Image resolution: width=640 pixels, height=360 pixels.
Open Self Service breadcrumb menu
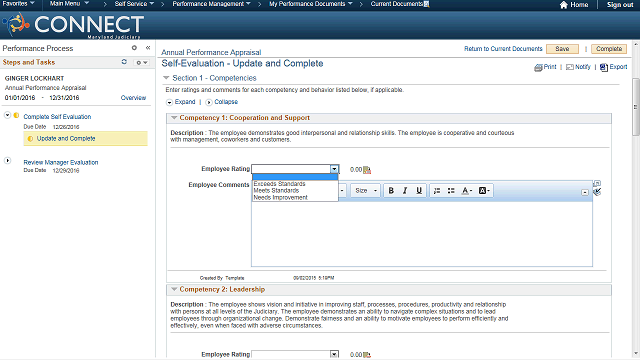coord(134,4)
